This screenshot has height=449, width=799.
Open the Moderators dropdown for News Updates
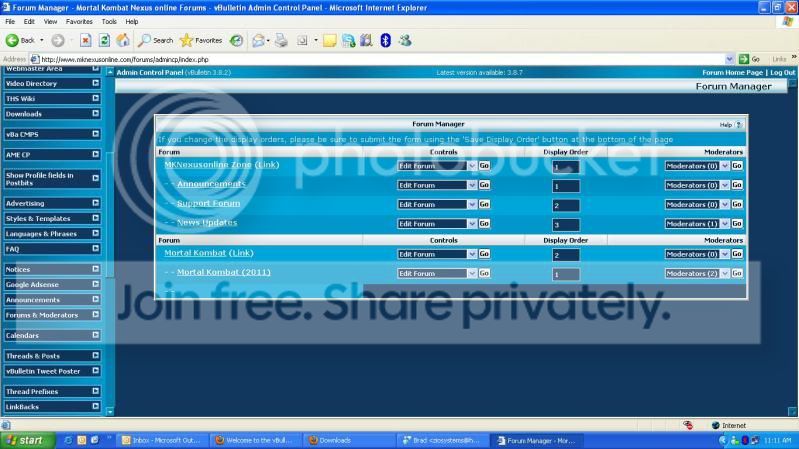point(697,224)
